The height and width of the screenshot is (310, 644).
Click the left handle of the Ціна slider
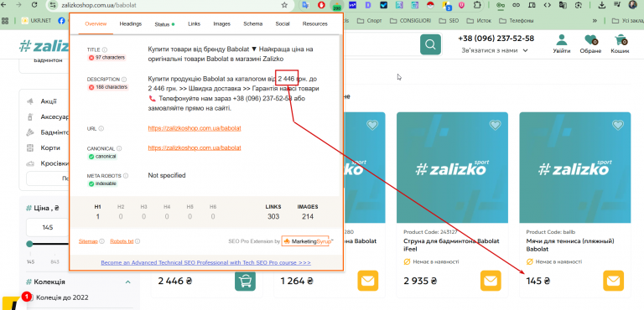point(29,244)
